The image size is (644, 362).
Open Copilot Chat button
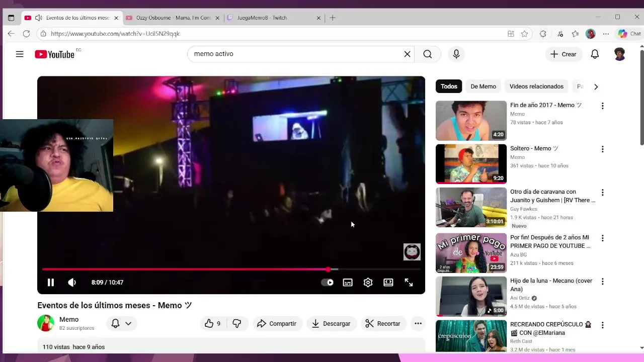click(629, 34)
